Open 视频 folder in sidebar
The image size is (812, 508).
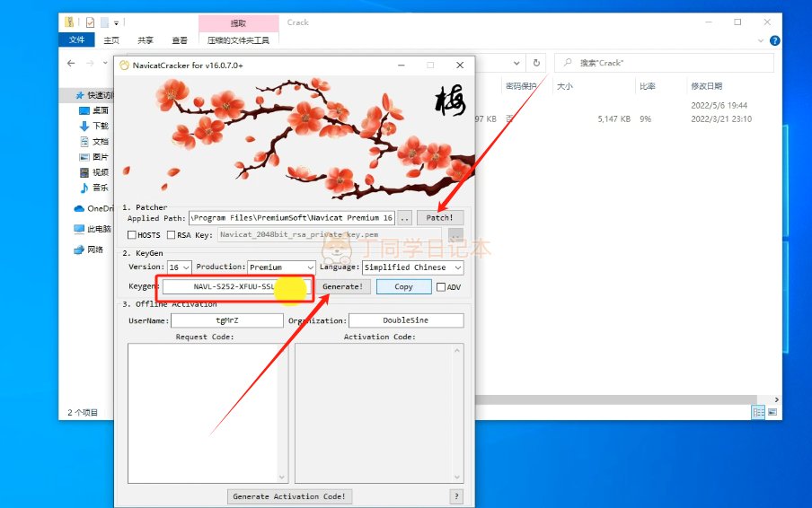coord(93,172)
